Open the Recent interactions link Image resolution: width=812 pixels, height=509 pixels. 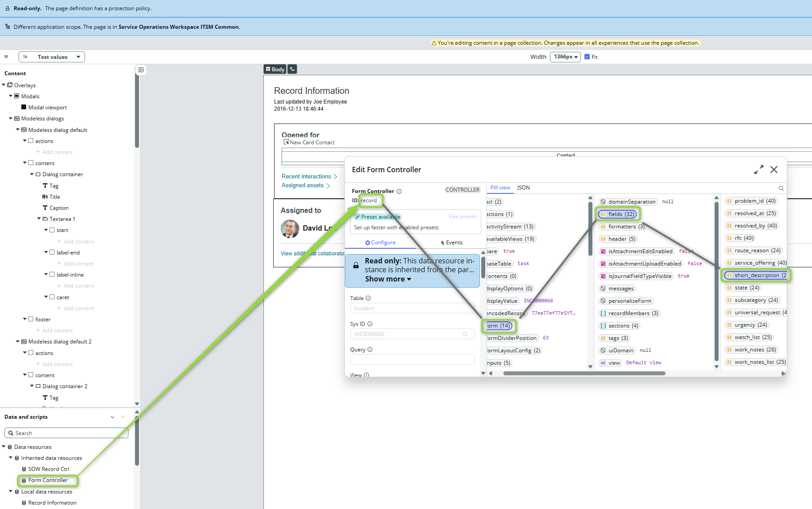coord(306,177)
